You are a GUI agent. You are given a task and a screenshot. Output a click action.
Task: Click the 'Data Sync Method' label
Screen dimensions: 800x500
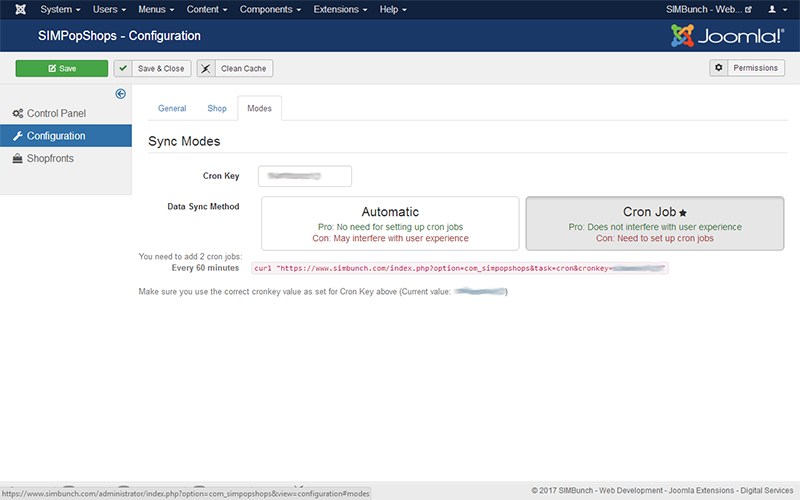[203, 206]
